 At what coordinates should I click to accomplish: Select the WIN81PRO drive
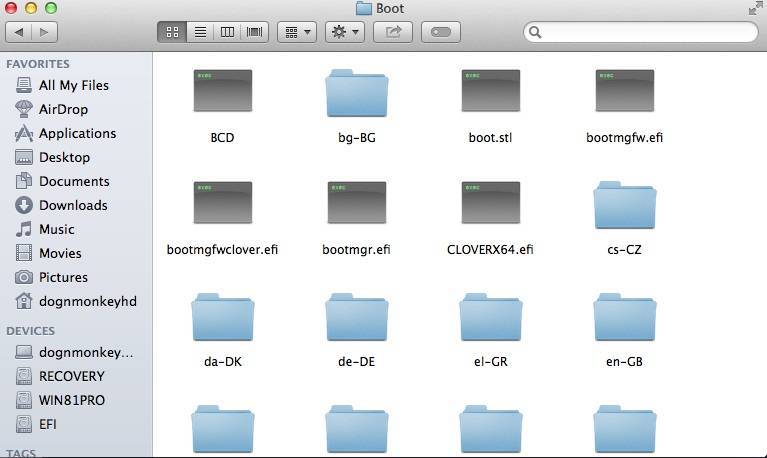(x=71, y=400)
